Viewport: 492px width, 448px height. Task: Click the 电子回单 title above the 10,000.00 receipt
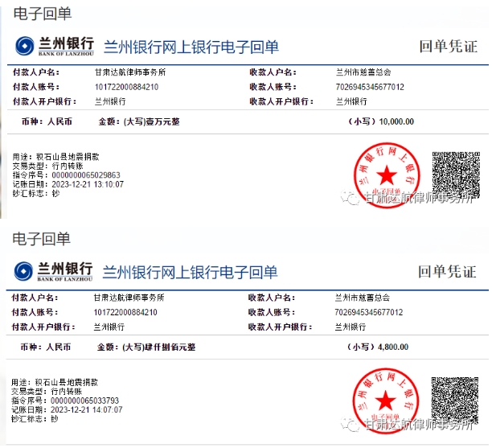click(43, 14)
